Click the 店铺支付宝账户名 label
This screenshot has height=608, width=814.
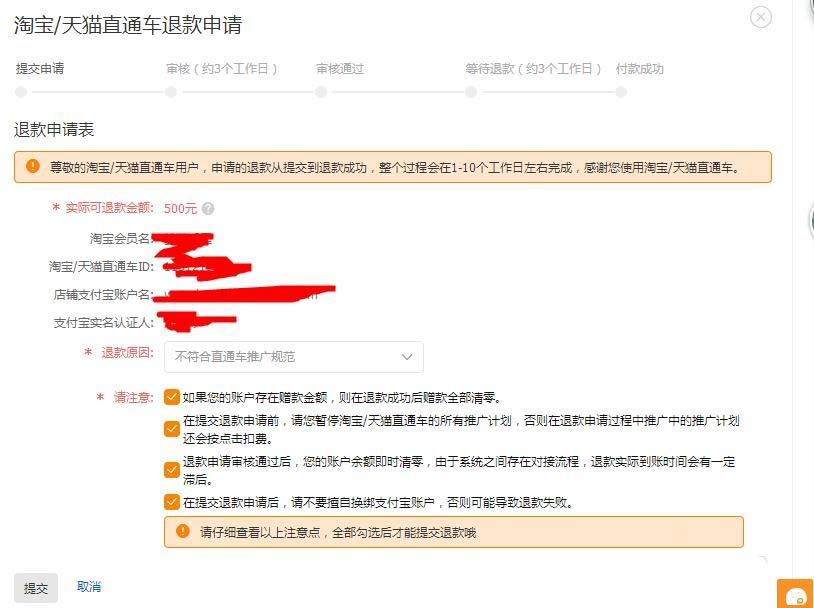tap(103, 294)
